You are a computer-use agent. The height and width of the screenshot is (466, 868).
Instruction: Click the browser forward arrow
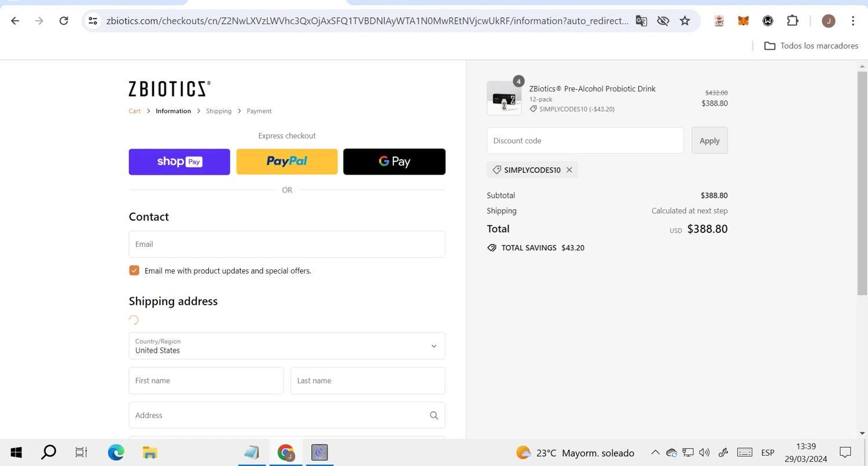click(39, 21)
